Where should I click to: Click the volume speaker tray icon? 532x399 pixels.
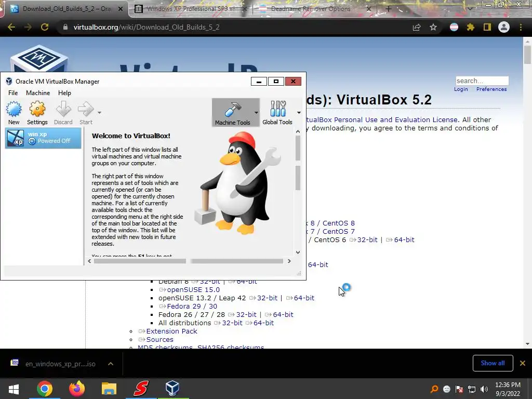tap(484, 389)
